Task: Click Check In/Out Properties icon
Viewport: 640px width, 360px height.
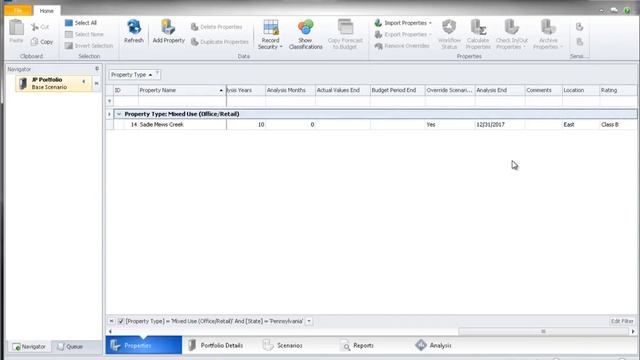Action: (x=511, y=27)
